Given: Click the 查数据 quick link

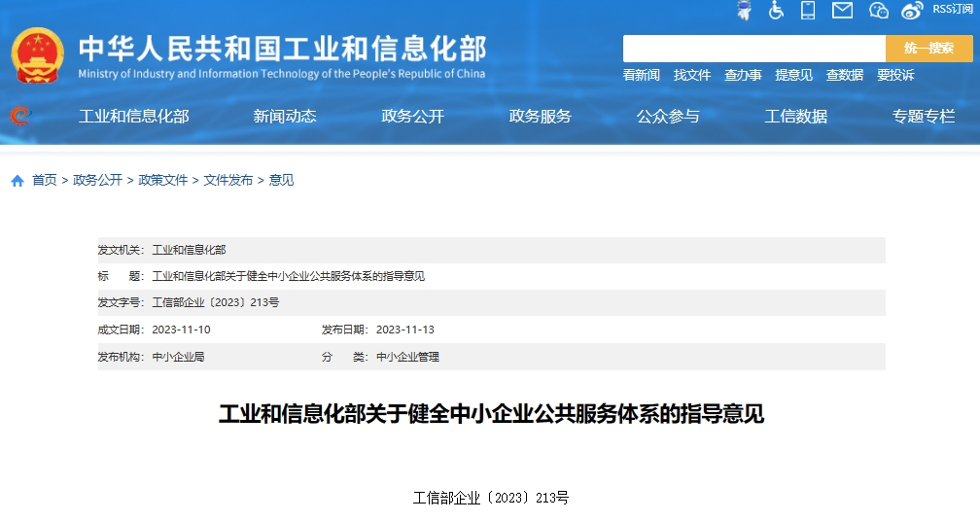Looking at the screenshot, I should pyautogui.click(x=844, y=75).
